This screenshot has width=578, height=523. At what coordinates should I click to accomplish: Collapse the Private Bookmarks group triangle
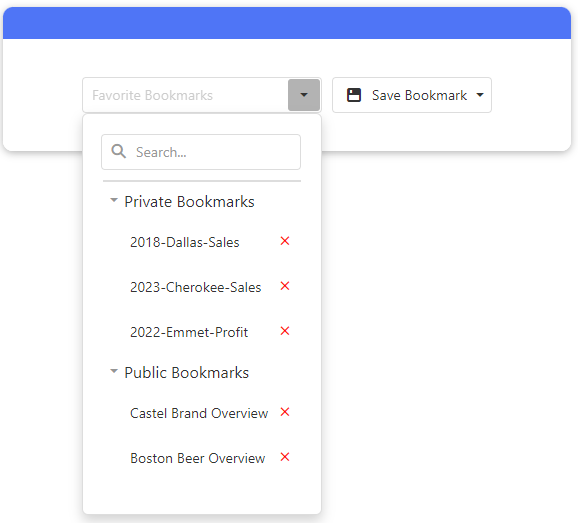(114, 201)
